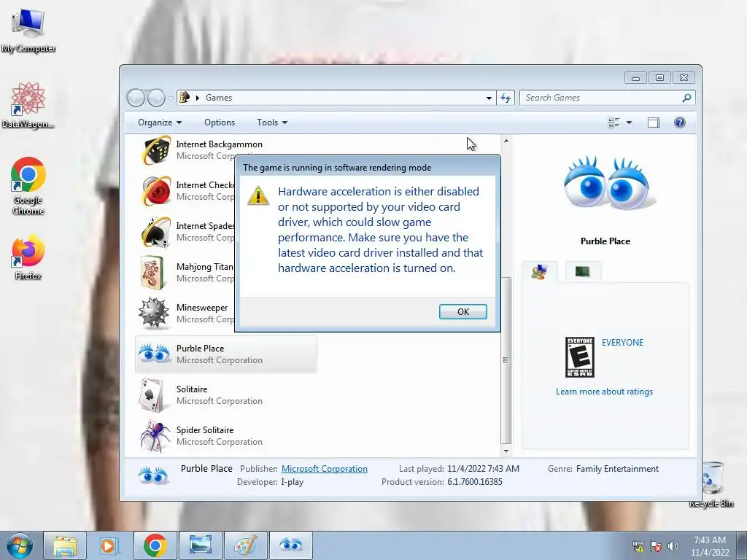This screenshot has width=747, height=560.
Task: Click the Search Games field
Action: click(x=601, y=98)
